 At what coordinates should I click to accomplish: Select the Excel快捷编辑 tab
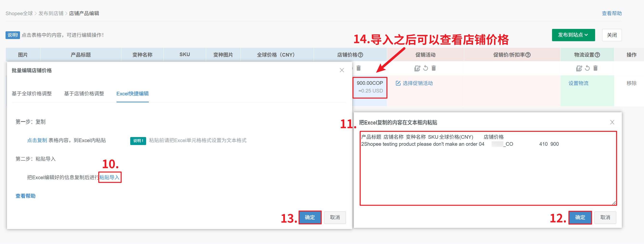[132, 93]
